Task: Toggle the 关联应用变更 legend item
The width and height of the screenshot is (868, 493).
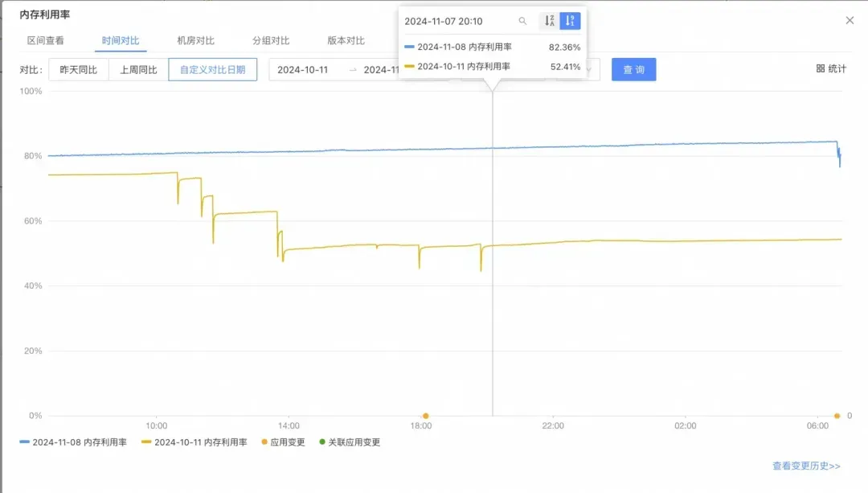Action: click(x=349, y=442)
